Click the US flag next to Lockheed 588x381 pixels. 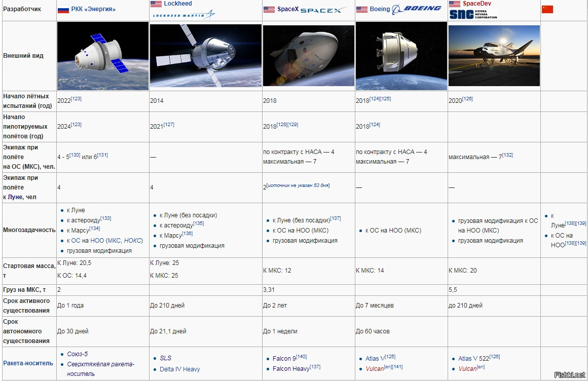(x=156, y=4)
